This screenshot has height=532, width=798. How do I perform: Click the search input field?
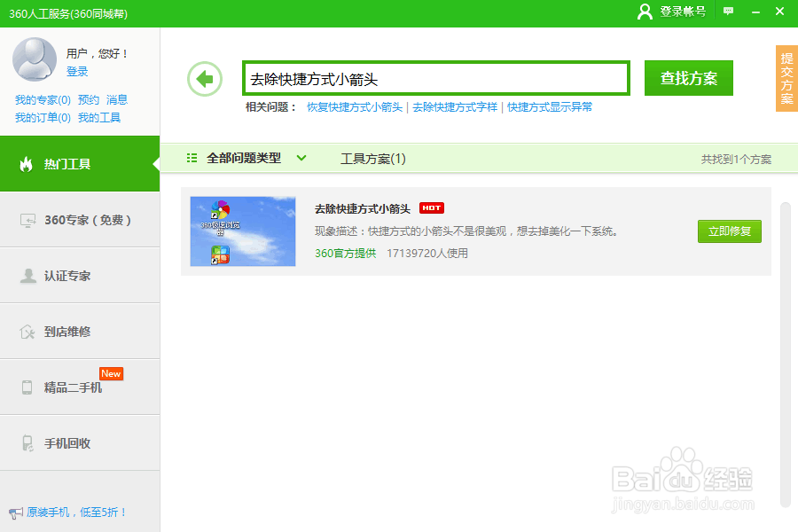click(436, 78)
